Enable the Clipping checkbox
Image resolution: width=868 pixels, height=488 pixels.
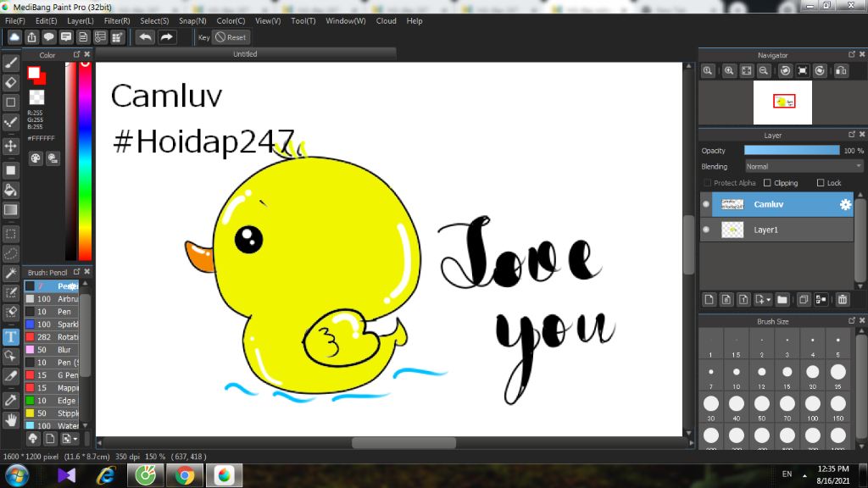click(767, 183)
